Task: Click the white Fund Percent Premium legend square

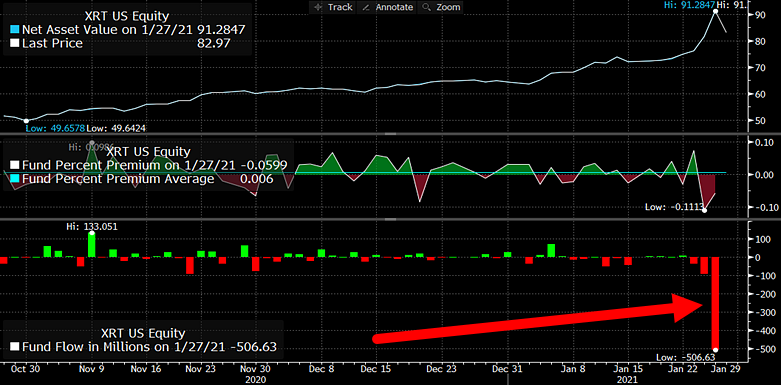Action: tap(14, 165)
